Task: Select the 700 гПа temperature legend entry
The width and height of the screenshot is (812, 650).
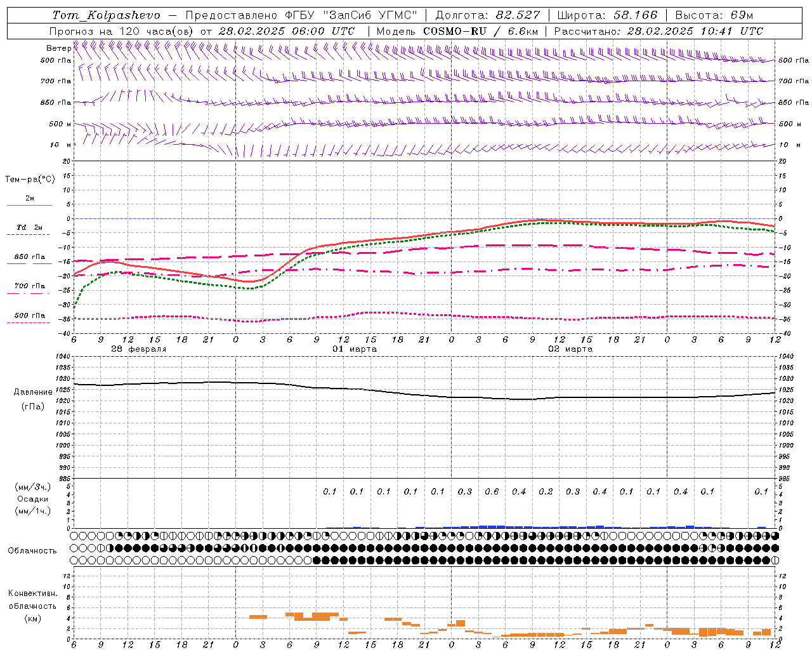Action: click(30, 286)
